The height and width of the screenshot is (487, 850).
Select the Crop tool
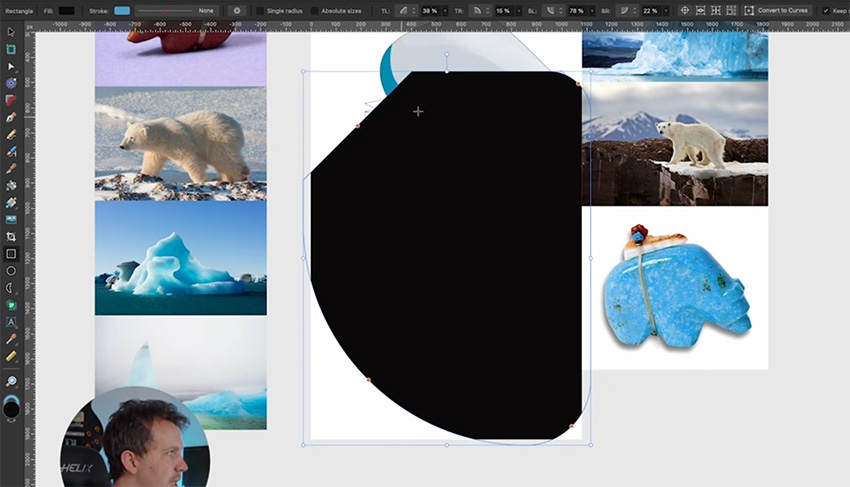pos(11,237)
